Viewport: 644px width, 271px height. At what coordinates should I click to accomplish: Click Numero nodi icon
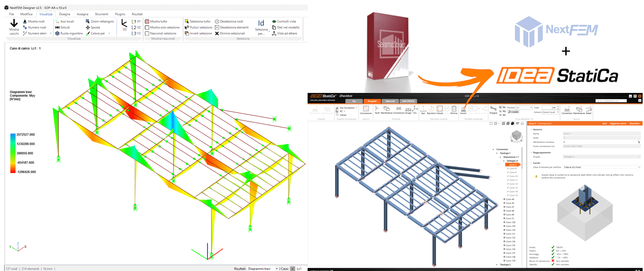(x=25, y=27)
